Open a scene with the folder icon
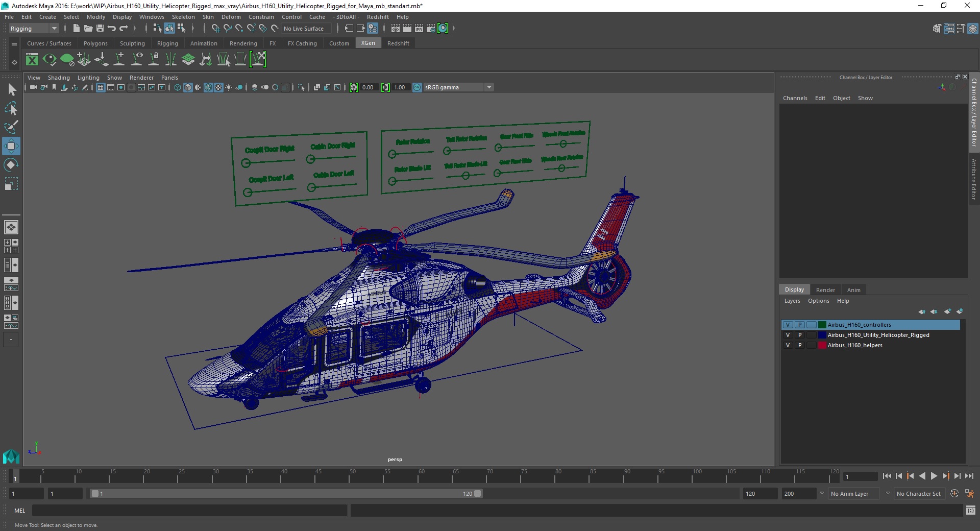 coord(88,29)
